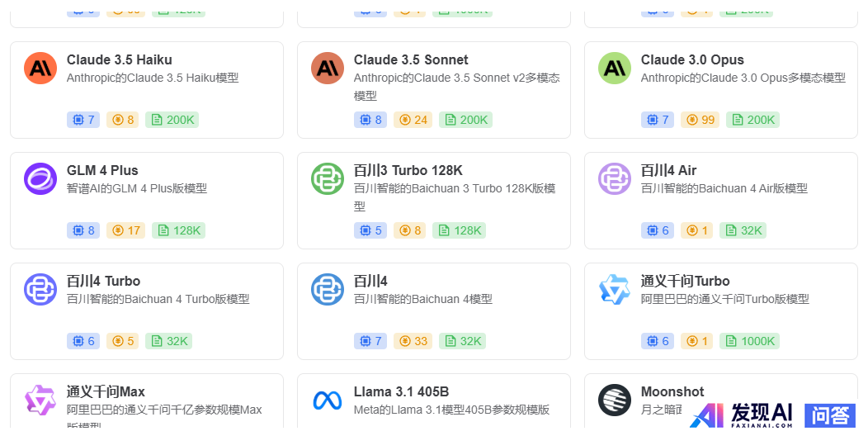Image resolution: width=868 pixels, height=436 pixels.
Task: Click the 32K context badge on 百川4 Air
Action: coord(743,230)
